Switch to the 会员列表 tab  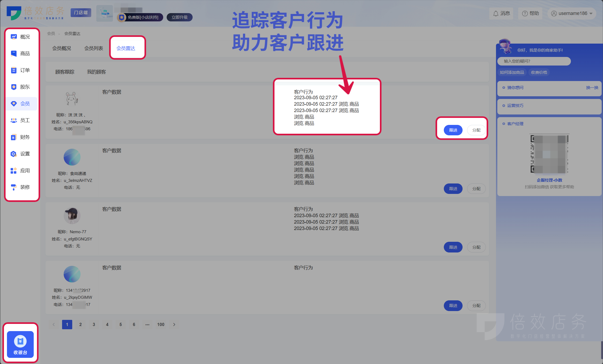pyautogui.click(x=94, y=48)
